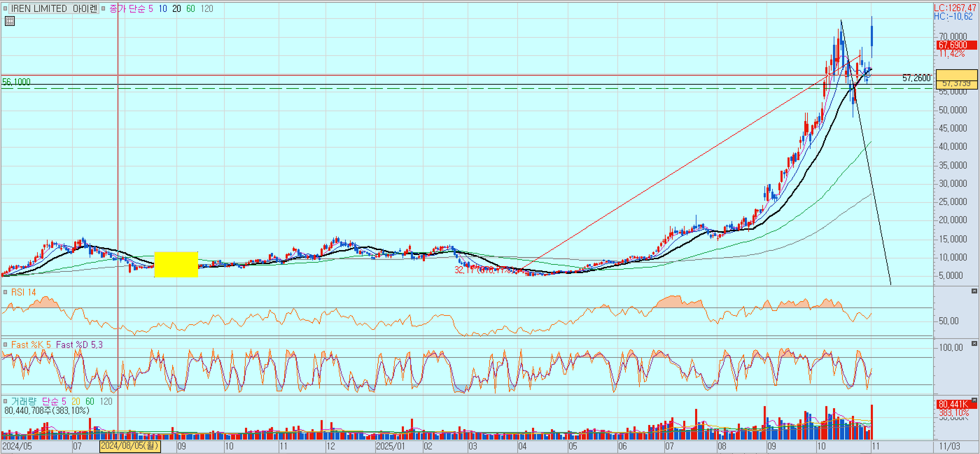Image resolution: width=980 pixels, height=454 pixels.
Task: Select the 60-day moving average label
Action: click(x=190, y=8)
